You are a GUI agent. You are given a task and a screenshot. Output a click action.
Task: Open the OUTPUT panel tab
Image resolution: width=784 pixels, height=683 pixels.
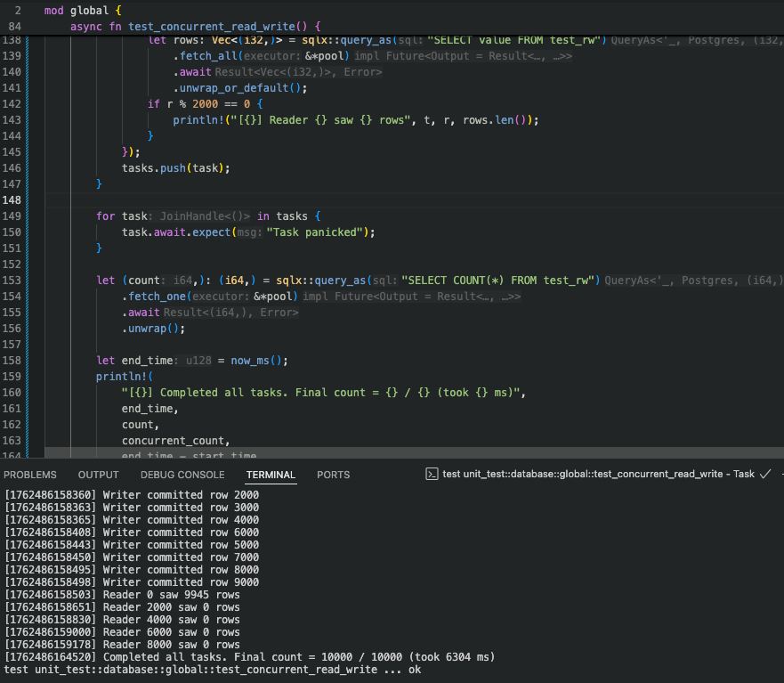tap(99, 475)
